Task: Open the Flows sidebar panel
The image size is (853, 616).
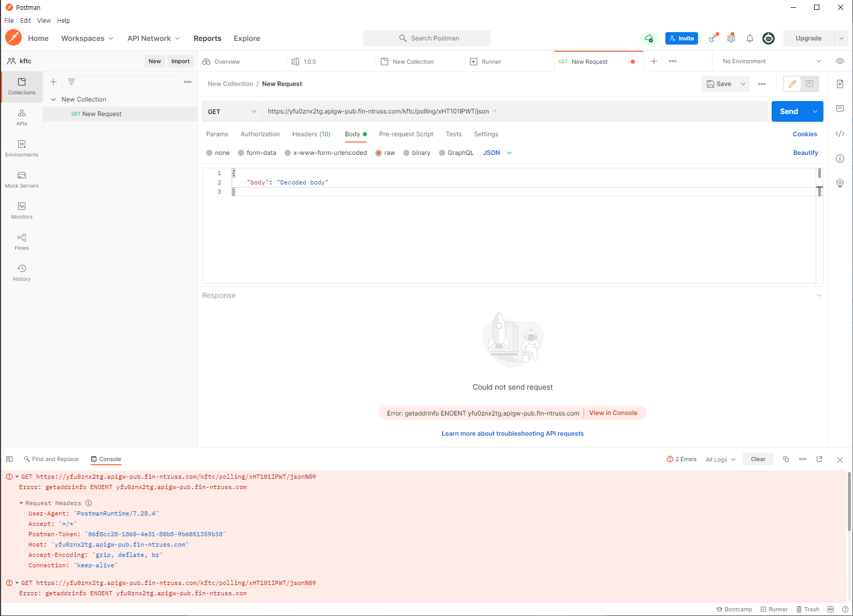Action: (x=22, y=242)
